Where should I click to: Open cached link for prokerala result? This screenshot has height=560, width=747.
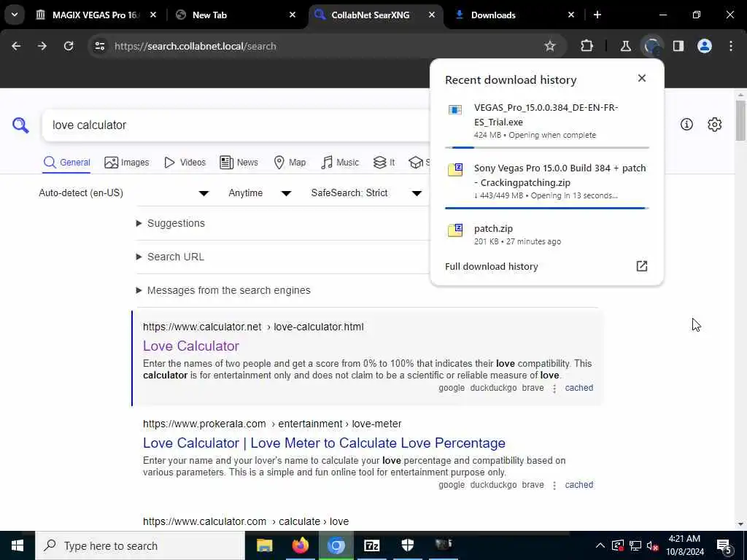(578, 485)
